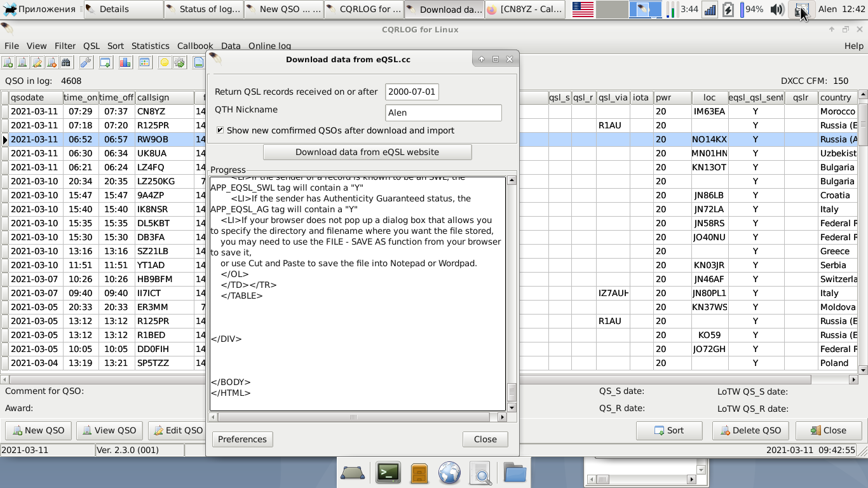The height and width of the screenshot is (488, 868).
Task: Open search using the binoculars icon
Action: (x=65, y=62)
